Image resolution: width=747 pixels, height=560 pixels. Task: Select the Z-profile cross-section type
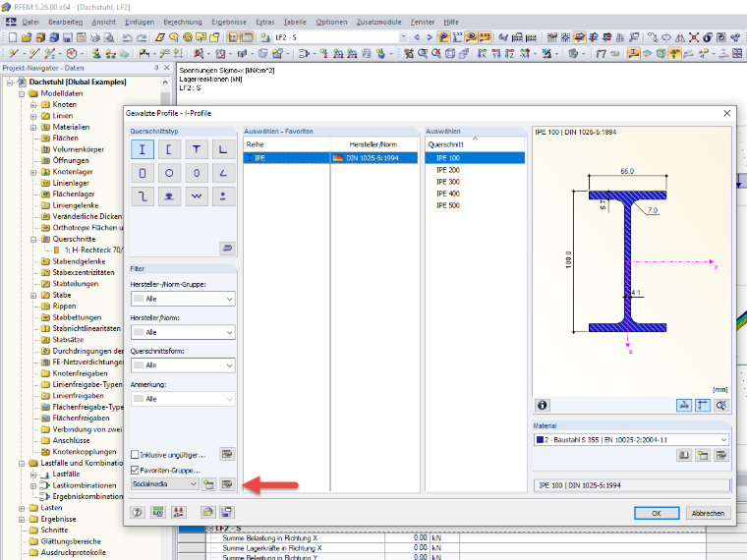(x=142, y=196)
